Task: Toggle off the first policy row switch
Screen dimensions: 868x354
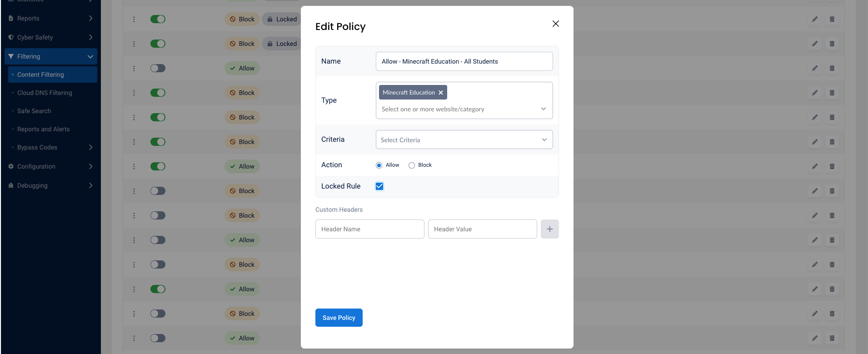Action: tap(158, 19)
